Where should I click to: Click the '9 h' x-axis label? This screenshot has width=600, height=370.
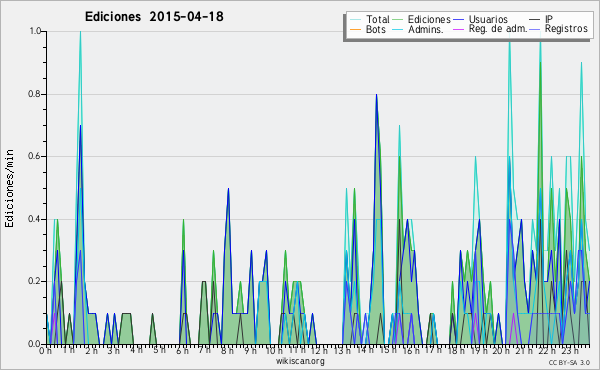250,350
